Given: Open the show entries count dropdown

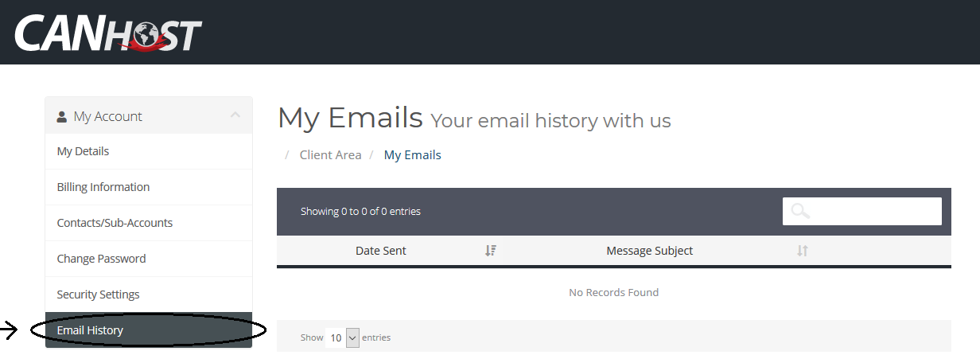Looking at the screenshot, I should tap(343, 337).
